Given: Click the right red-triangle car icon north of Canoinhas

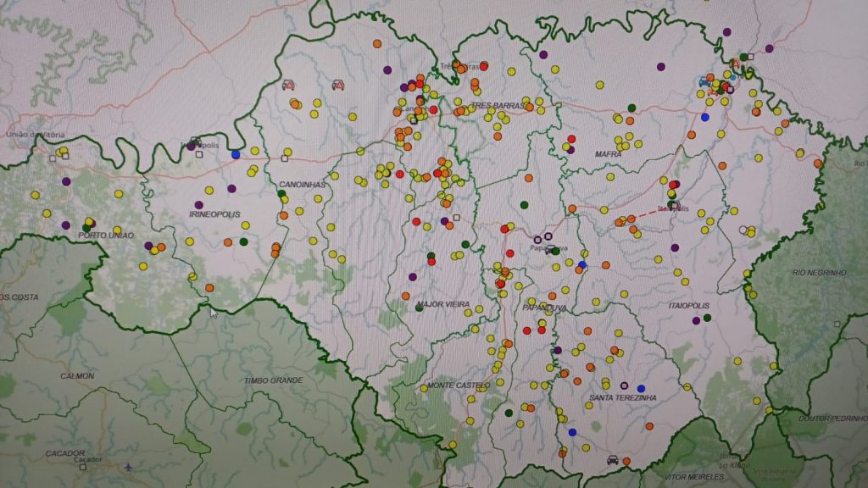Looking at the screenshot, I should 337,85.
